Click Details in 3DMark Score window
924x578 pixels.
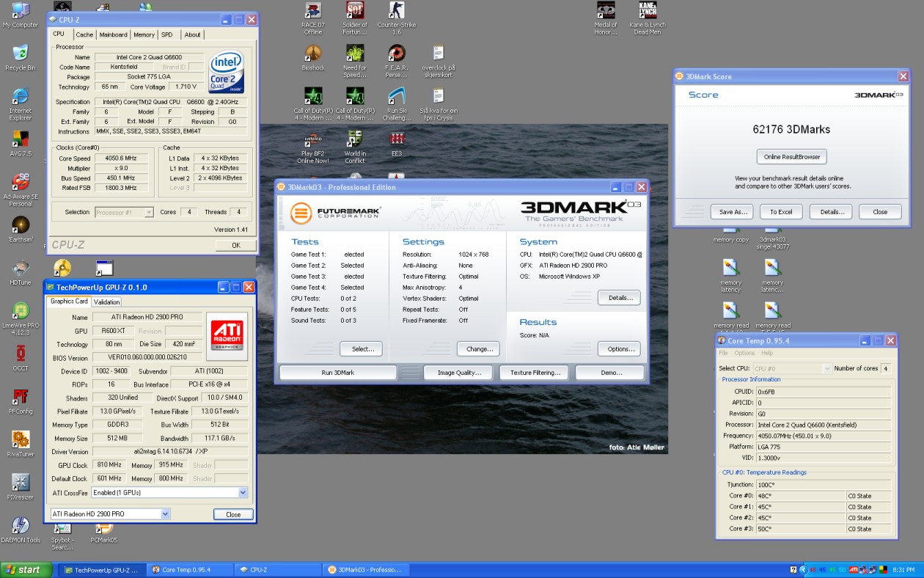831,212
